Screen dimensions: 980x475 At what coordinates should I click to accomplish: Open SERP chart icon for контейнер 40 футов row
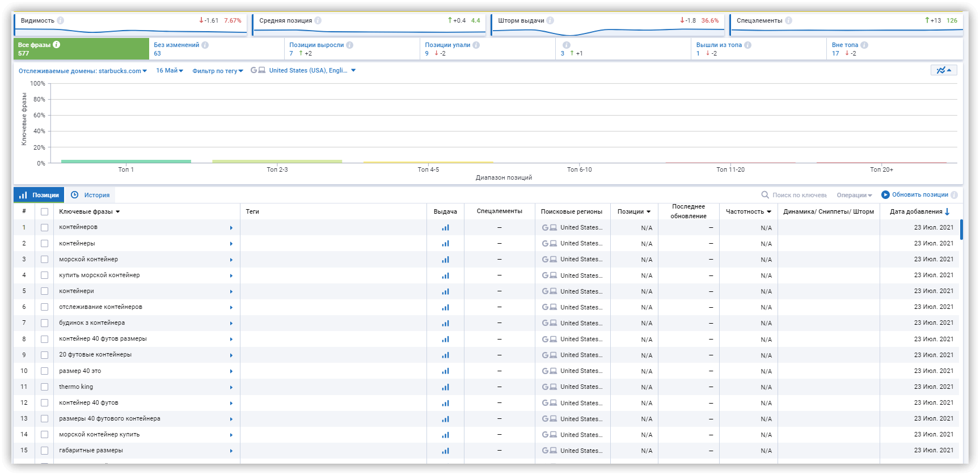(x=445, y=404)
